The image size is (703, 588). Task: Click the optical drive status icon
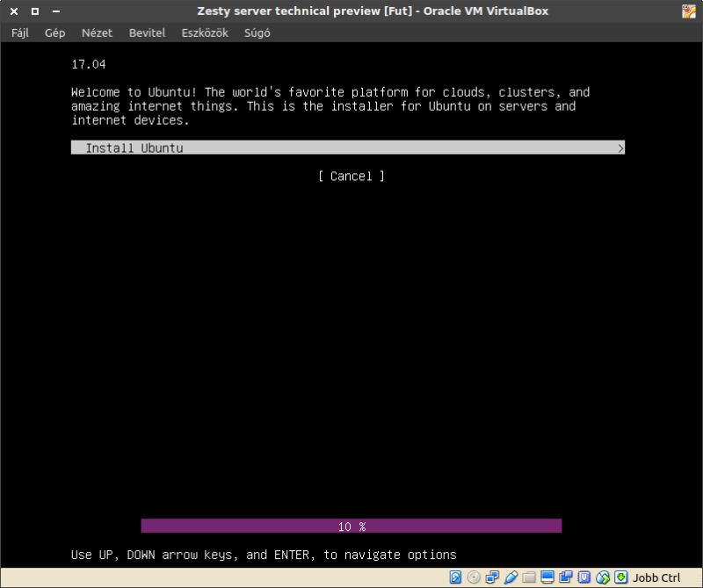point(474,577)
